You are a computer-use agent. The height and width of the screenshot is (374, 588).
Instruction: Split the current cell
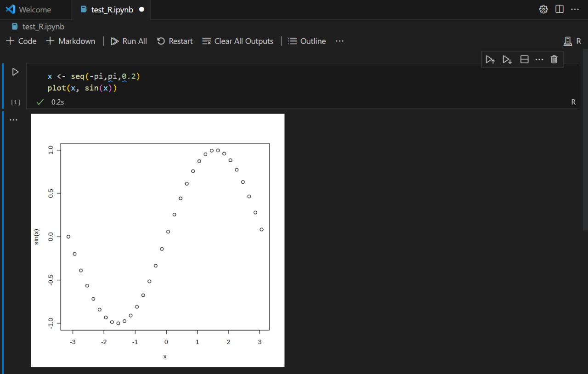[524, 59]
